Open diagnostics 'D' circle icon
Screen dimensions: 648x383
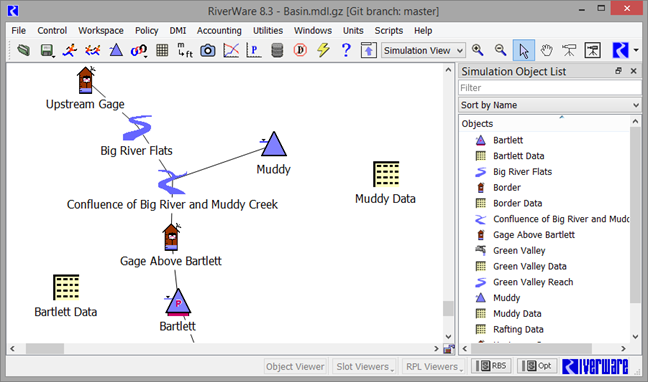point(300,50)
